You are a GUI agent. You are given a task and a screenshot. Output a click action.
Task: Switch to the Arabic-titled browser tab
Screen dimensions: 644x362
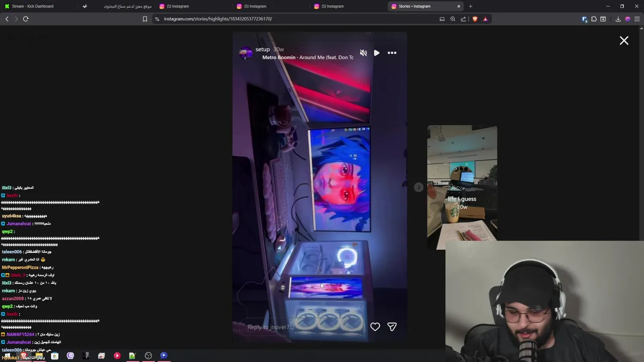tap(117, 6)
